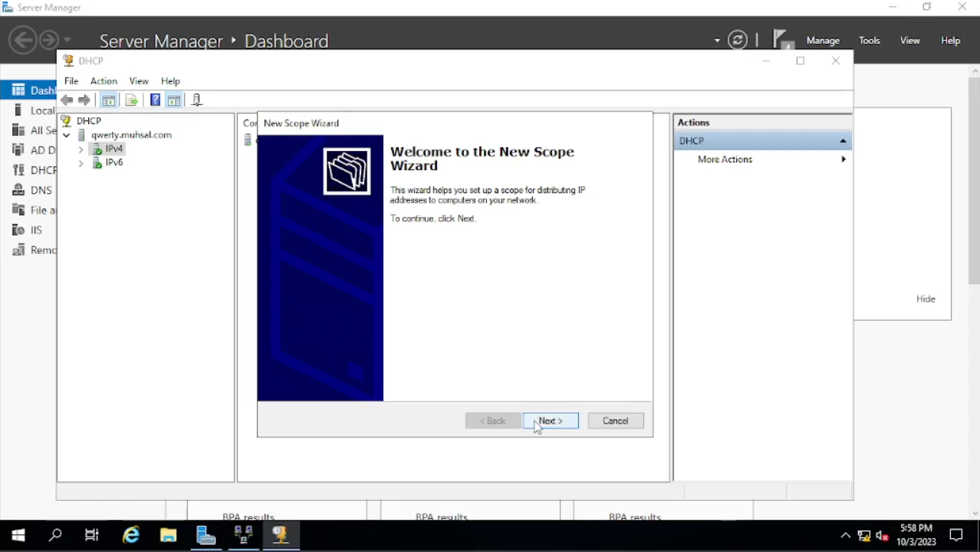Click the Export List toolbar icon

pos(131,100)
